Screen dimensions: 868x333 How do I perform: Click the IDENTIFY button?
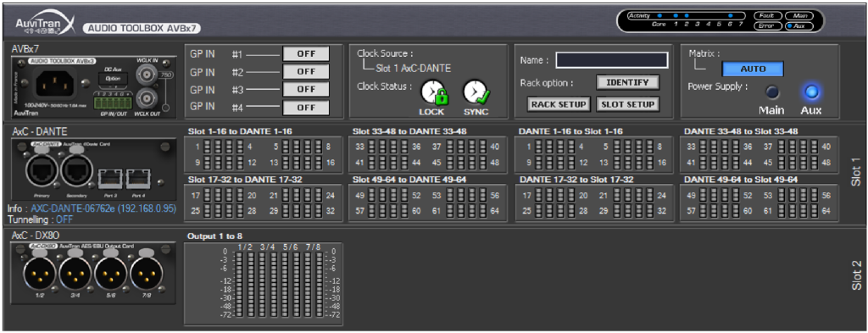tap(628, 82)
